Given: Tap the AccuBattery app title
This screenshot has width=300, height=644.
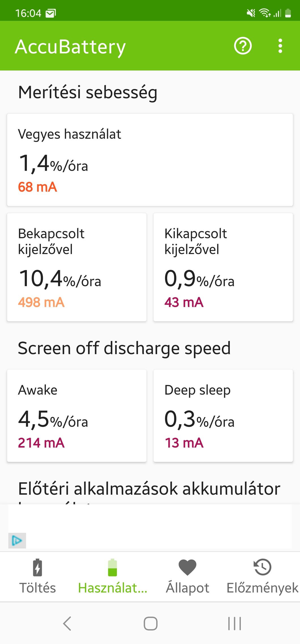Looking at the screenshot, I should pyautogui.click(x=70, y=47).
